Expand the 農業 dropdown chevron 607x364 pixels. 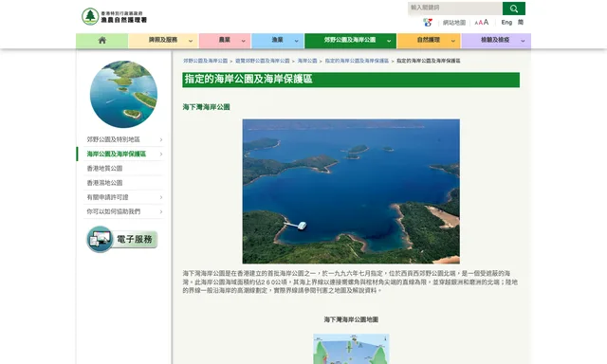(243, 41)
